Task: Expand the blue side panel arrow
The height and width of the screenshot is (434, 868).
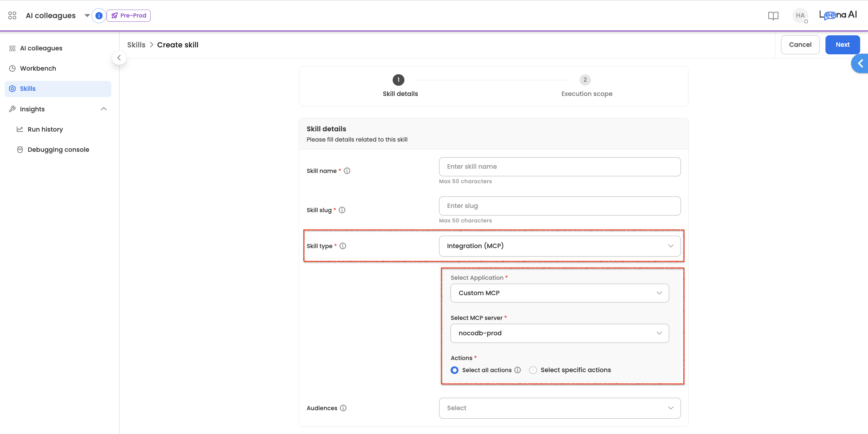Action: (860, 63)
